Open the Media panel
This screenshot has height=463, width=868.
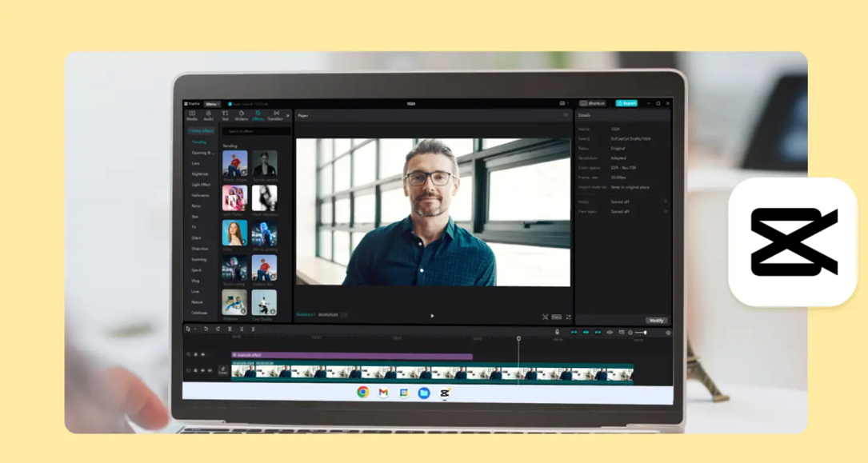[x=192, y=115]
